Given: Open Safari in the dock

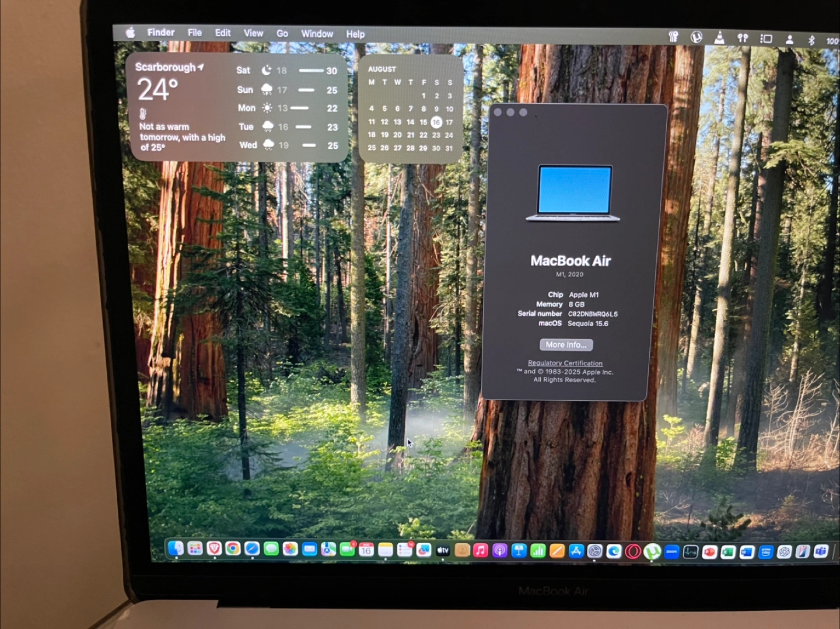Looking at the screenshot, I should (x=252, y=548).
